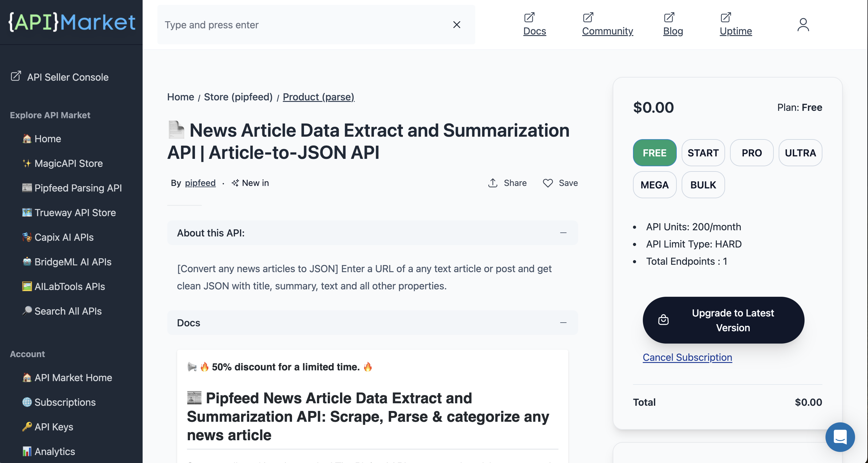Select the FREE plan

pyautogui.click(x=654, y=152)
